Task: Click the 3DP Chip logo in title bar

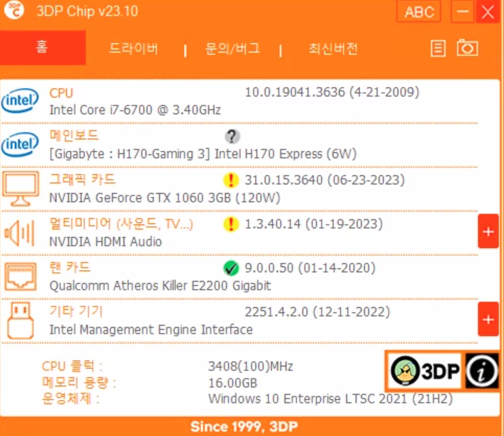Action: tap(13, 10)
